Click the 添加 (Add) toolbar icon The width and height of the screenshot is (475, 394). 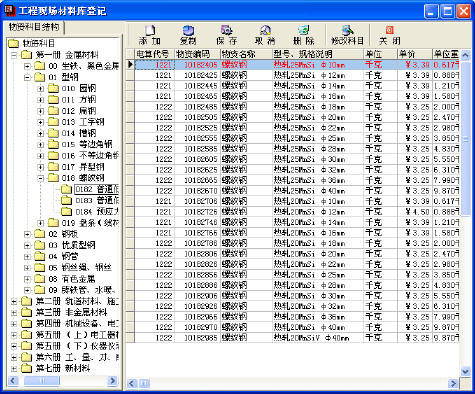(150, 35)
